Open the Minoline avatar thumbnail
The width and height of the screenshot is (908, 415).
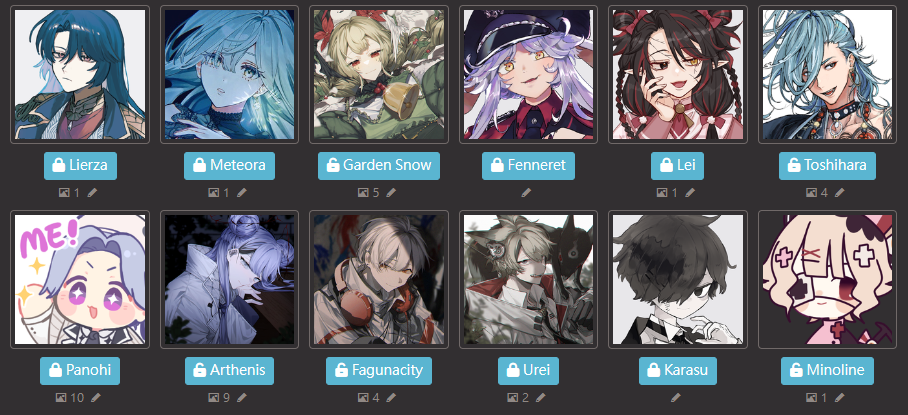tap(827, 280)
